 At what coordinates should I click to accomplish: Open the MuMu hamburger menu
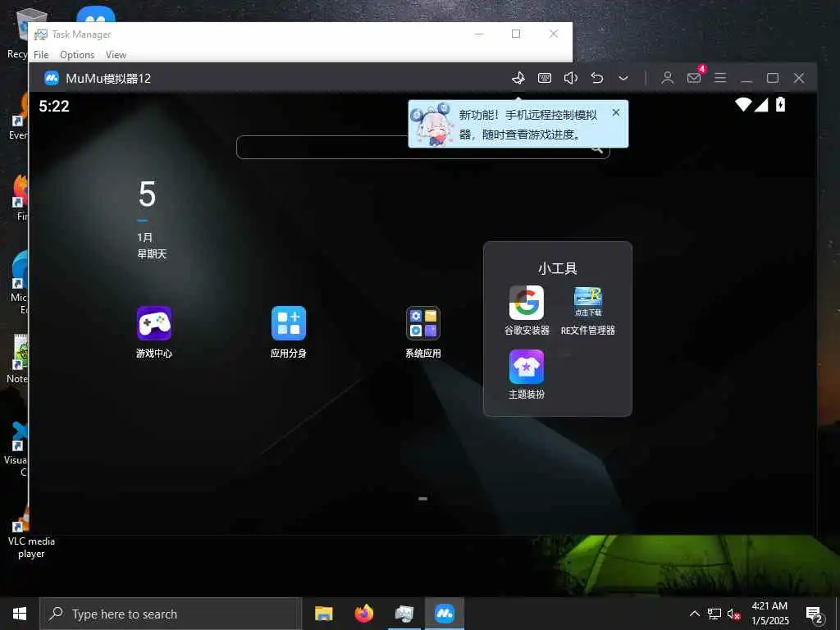click(x=720, y=78)
